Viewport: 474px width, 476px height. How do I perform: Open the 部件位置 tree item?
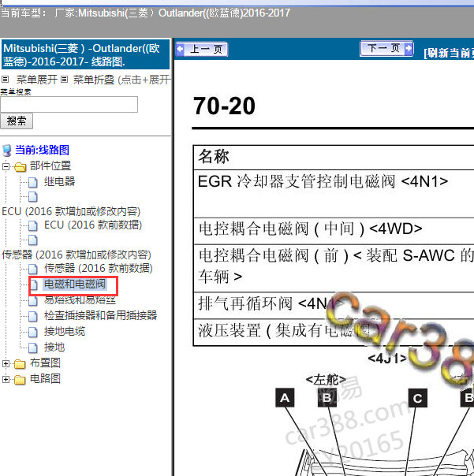pos(50,165)
